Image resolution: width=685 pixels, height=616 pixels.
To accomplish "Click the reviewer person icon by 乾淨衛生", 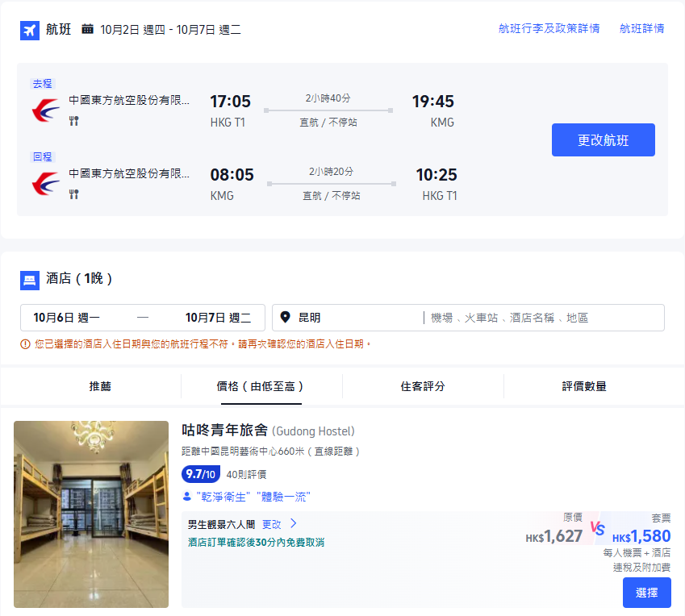I will pos(187,497).
